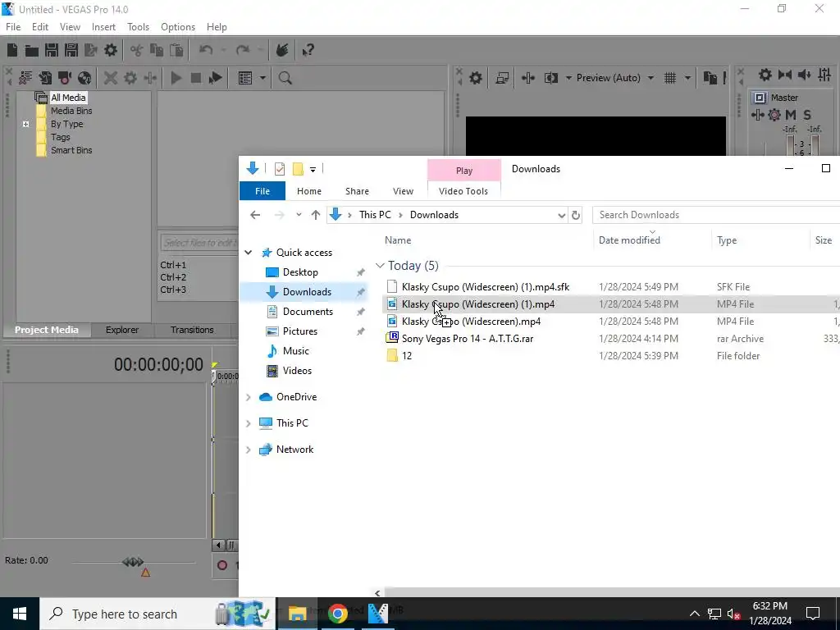840x630 pixels.
Task: Click the Save As floppy icon
Action: 71,50
